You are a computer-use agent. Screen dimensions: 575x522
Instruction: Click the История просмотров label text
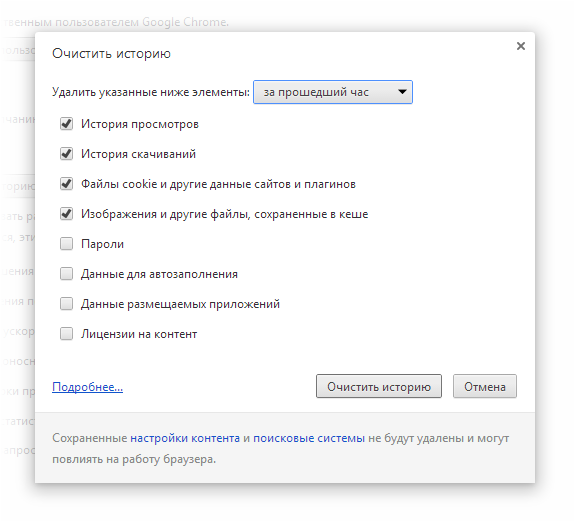140,124
